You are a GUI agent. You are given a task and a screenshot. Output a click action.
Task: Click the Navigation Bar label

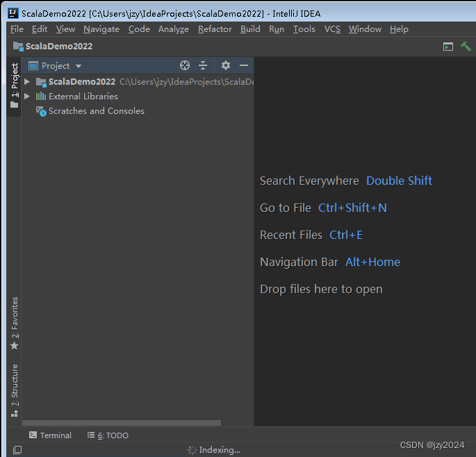299,262
